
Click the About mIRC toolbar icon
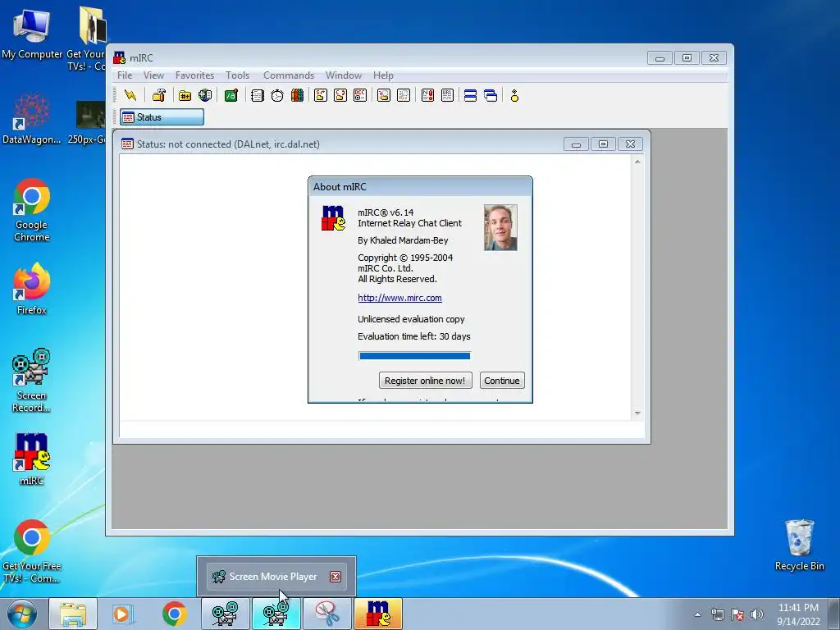pyautogui.click(x=514, y=95)
